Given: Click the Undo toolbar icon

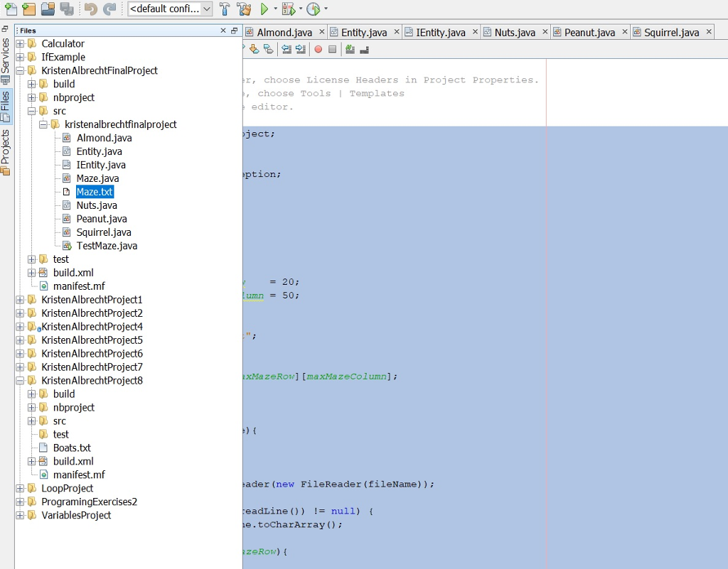Looking at the screenshot, I should pyautogui.click(x=90, y=9).
